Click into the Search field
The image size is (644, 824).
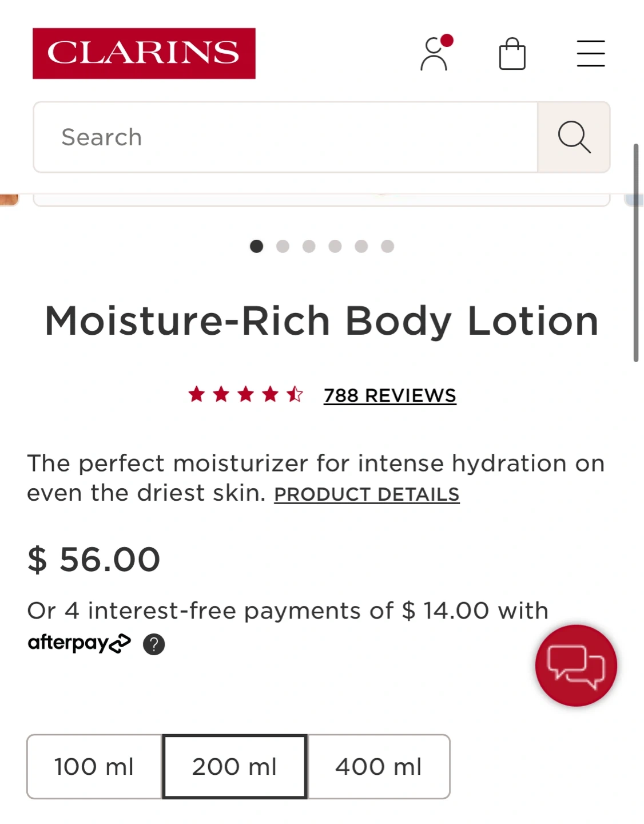(x=285, y=137)
